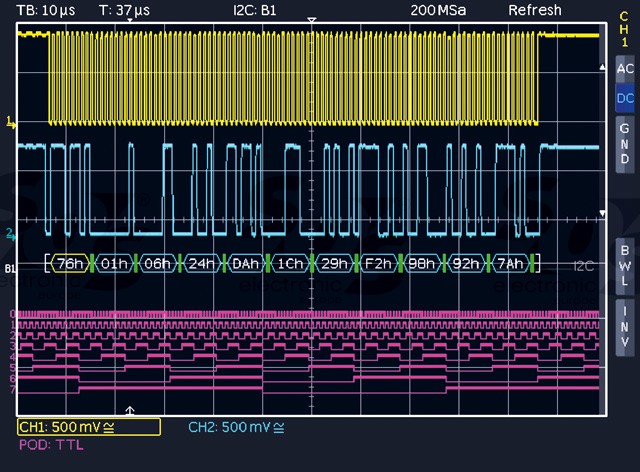640x472 pixels.
Task: Select the decoded 01h byte
Action: pos(114,264)
